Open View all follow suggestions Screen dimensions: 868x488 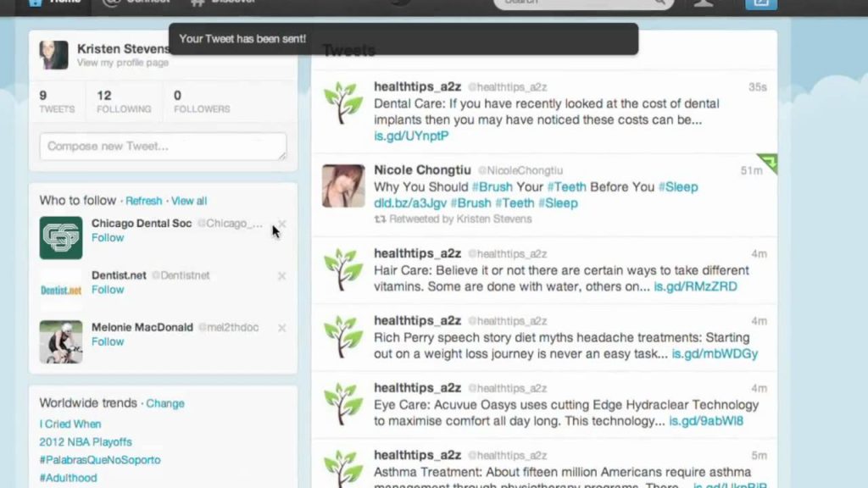[x=189, y=201]
